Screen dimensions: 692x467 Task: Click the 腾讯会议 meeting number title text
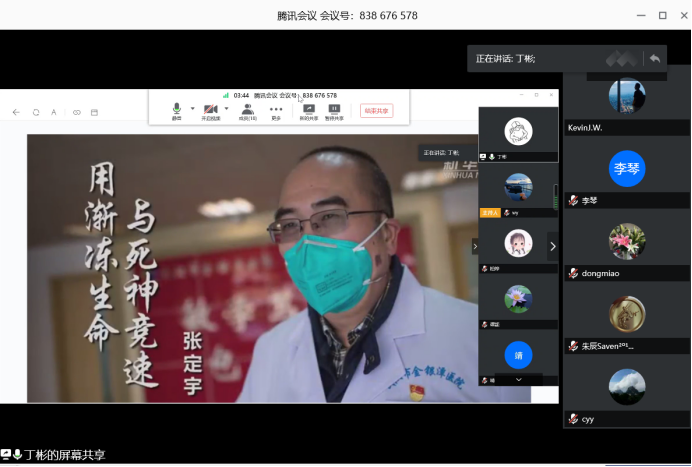(x=347, y=15)
